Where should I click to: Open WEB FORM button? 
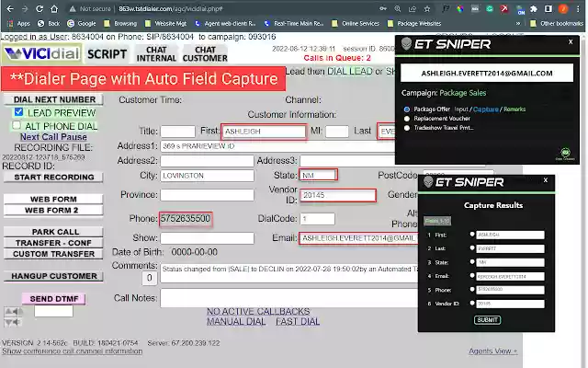tap(53, 199)
